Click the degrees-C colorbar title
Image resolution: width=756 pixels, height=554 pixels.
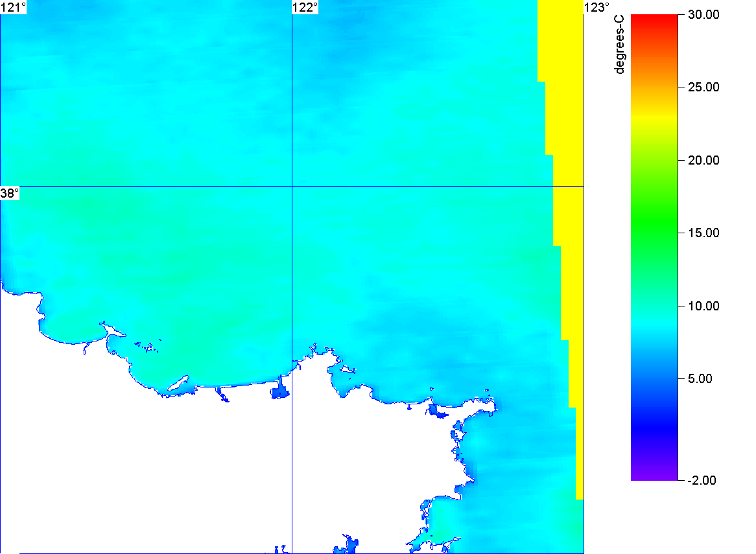[x=619, y=44]
